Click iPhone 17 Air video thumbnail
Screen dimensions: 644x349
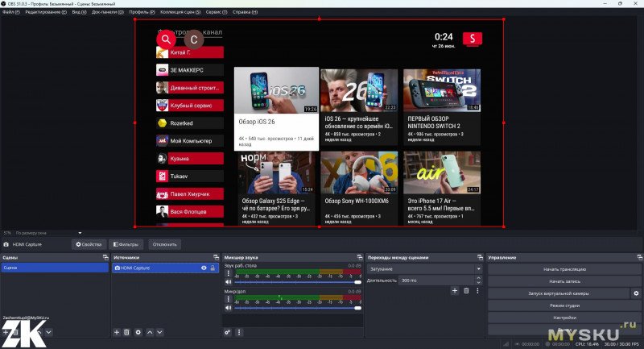click(x=442, y=172)
